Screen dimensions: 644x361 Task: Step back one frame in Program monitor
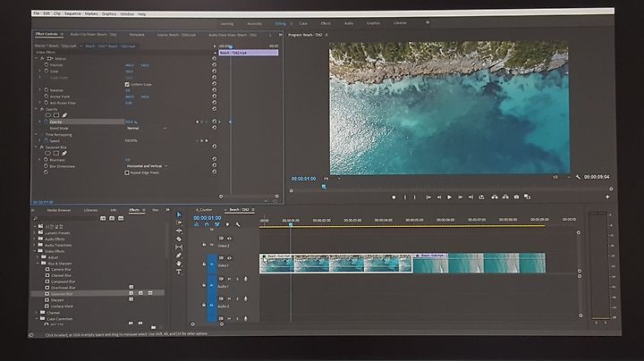438,197
